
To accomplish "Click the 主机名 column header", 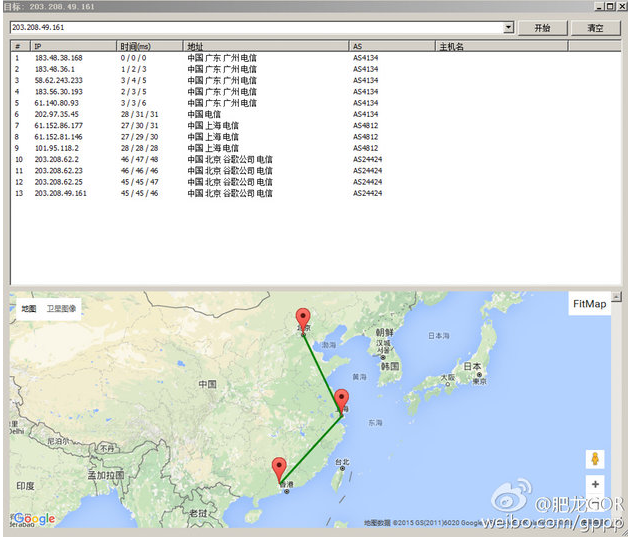I will pyautogui.click(x=452, y=46).
